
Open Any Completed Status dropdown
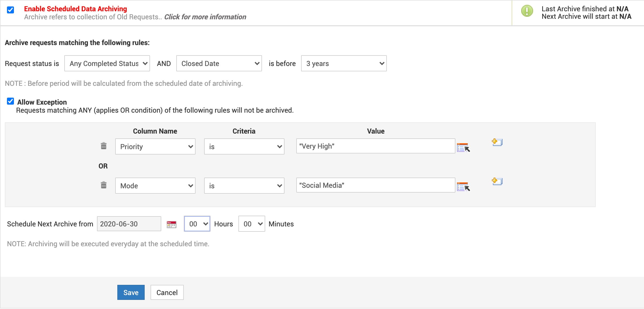point(107,64)
